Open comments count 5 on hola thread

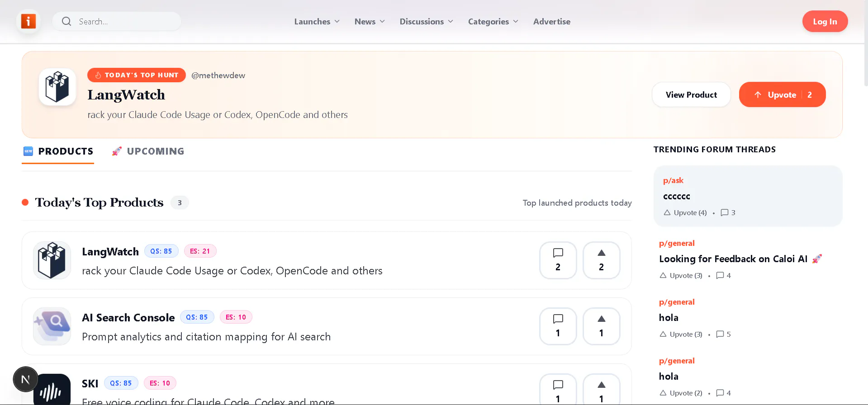pos(724,334)
